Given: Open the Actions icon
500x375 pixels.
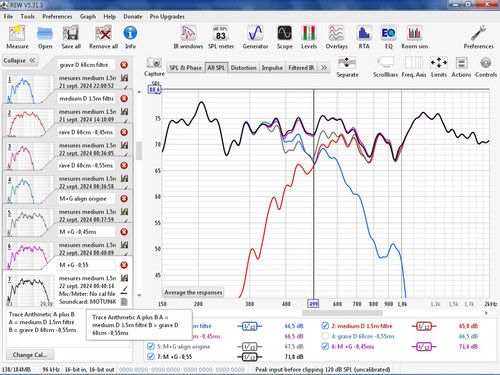Looking at the screenshot, I should tap(461, 67).
